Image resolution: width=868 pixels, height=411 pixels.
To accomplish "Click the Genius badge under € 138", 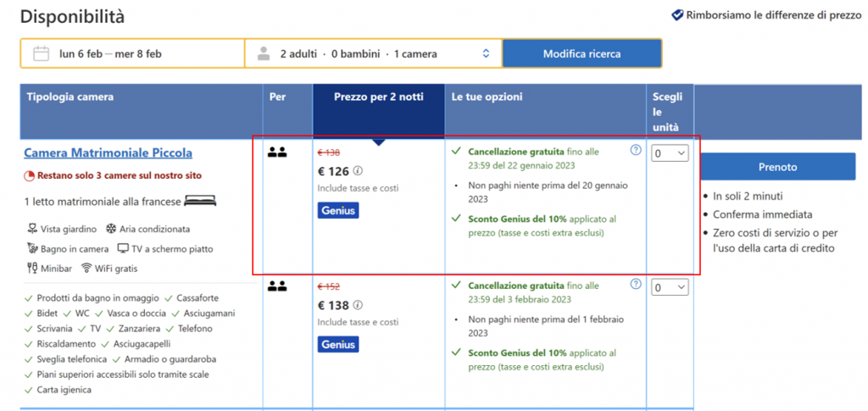I will [338, 344].
